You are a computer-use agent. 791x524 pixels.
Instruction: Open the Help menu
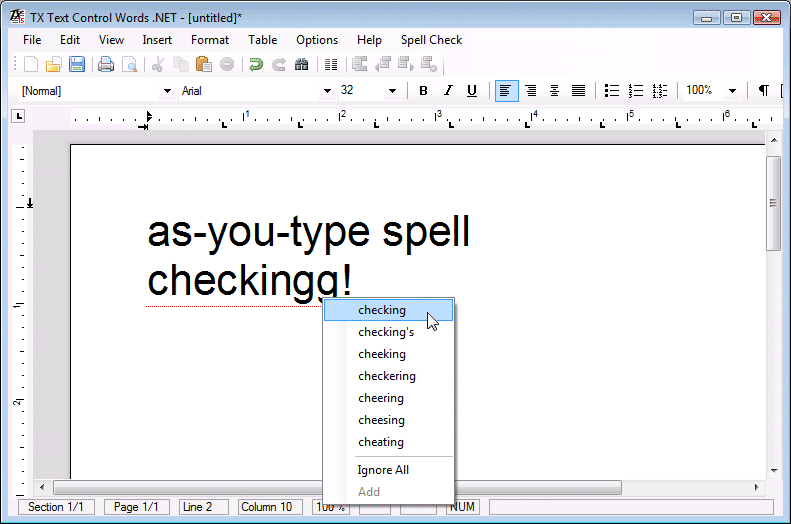(x=369, y=40)
